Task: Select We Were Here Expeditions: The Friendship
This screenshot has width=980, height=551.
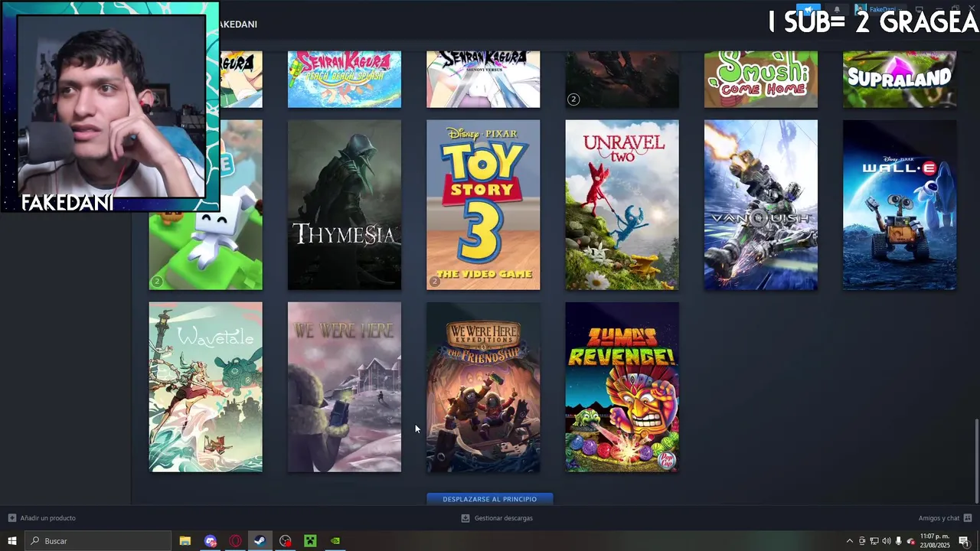Action: [x=483, y=387]
